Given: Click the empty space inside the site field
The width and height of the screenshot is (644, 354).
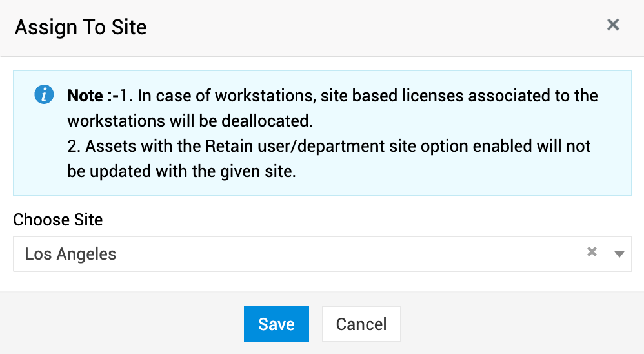Looking at the screenshot, I should coord(387,254).
